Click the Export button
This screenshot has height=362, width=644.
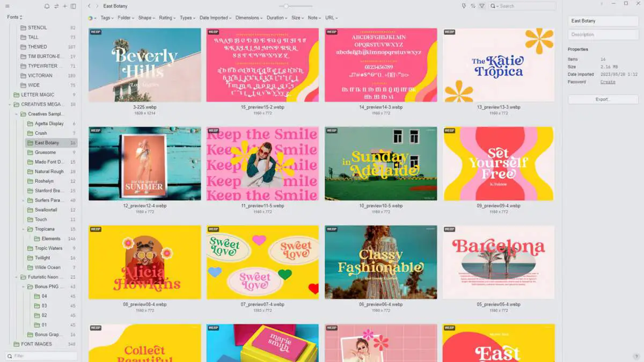(603, 99)
